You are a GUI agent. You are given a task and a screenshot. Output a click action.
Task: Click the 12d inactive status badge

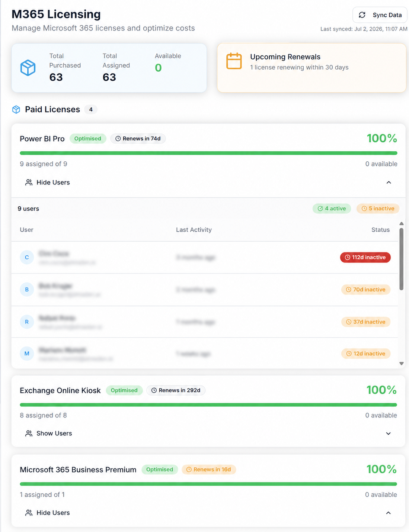[x=366, y=354]
